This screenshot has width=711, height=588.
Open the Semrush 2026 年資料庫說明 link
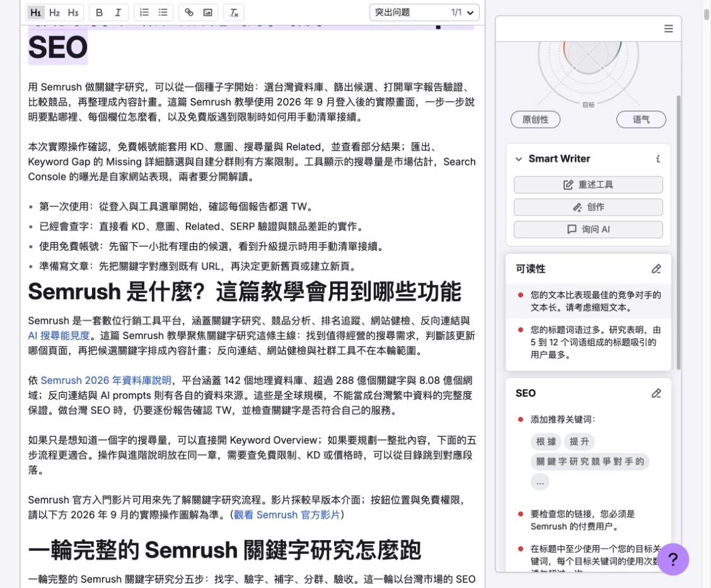106,381
